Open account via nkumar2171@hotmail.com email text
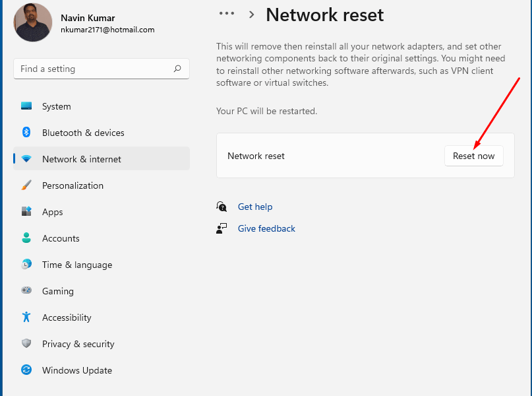The height and width of the screenshot is (396, 532). (x=107, y=30)
